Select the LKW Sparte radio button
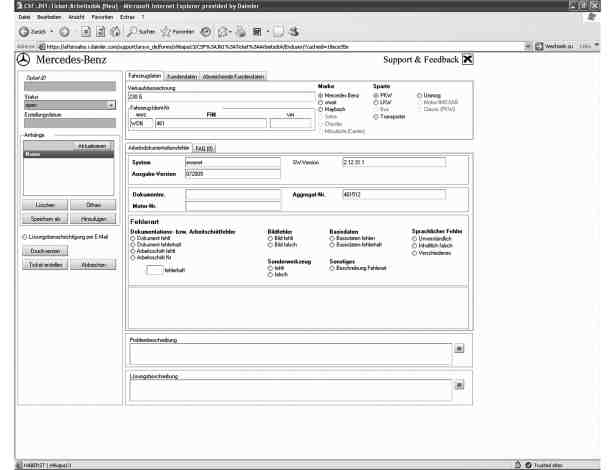 click(376, 102)
